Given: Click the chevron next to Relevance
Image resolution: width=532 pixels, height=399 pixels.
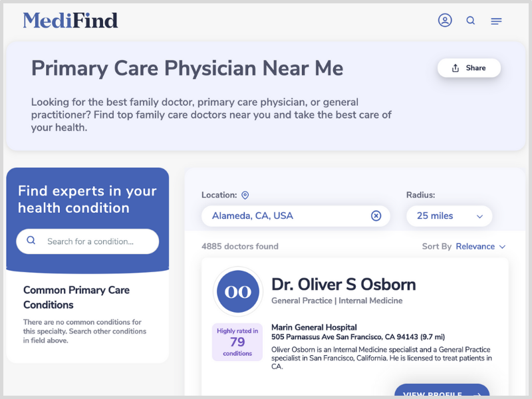Looking at the screenshot, I should coord(503,247).
